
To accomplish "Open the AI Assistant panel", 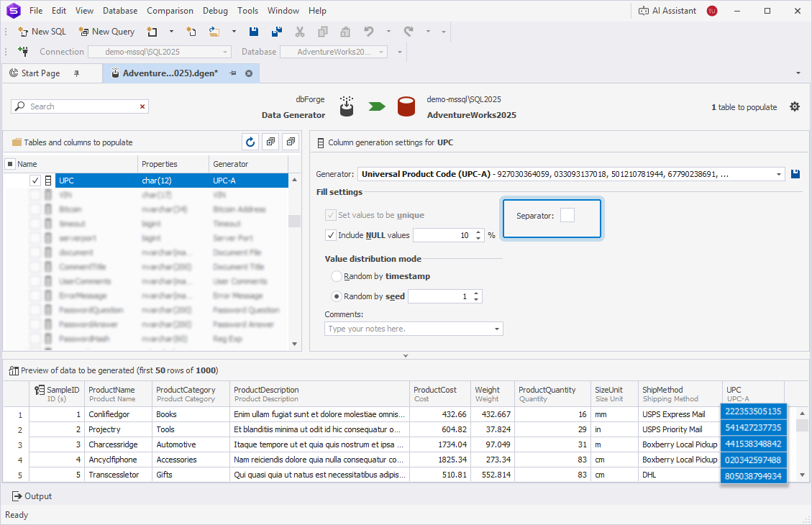I will (x=667, y=11).
